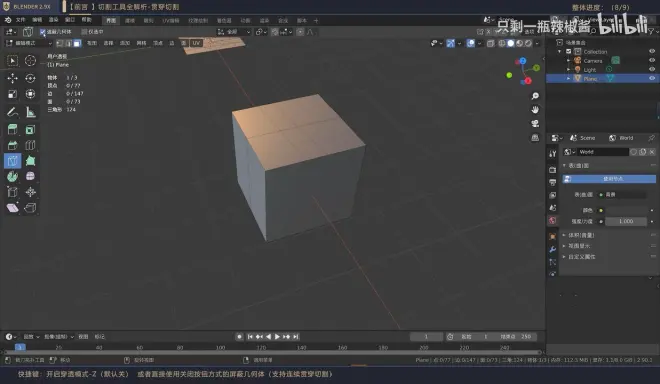
Task: Open the 编辑 menu in the top bar
Action: point(37,20)
